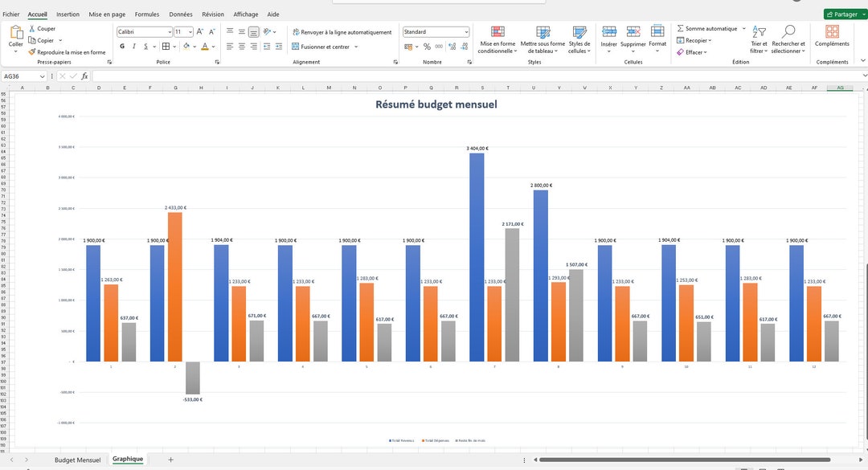Open the Compléments add-ins icon
The image size is (868, 470).
click(832, 32)
